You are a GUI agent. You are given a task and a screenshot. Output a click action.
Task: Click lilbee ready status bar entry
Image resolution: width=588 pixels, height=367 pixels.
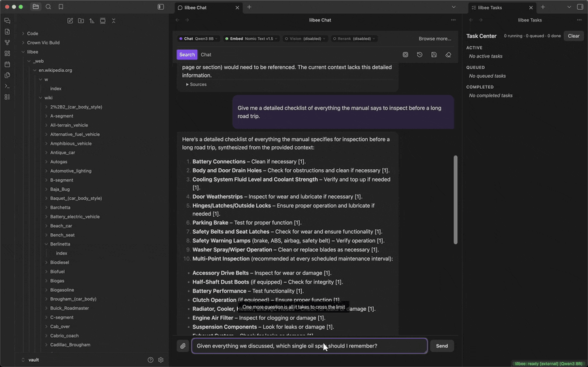[548, 364]
